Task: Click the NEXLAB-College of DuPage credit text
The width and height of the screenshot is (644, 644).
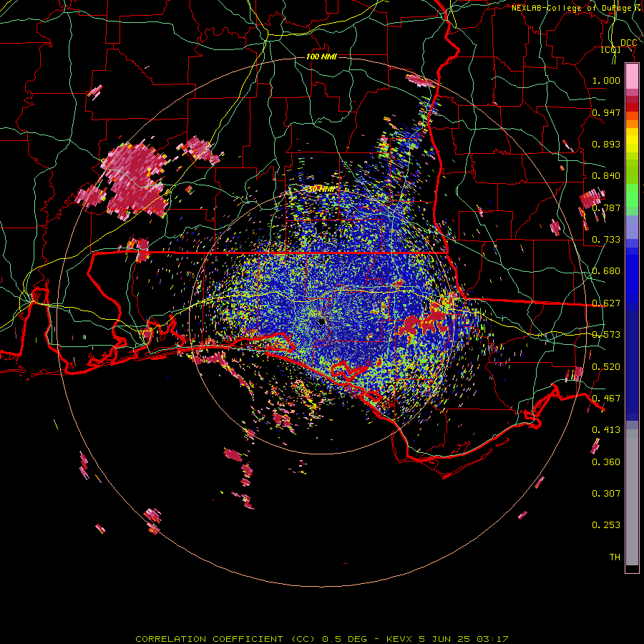Action: 577,8
